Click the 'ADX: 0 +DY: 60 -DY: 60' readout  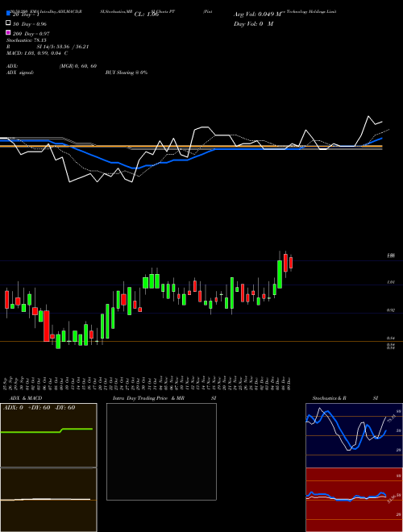39,407
